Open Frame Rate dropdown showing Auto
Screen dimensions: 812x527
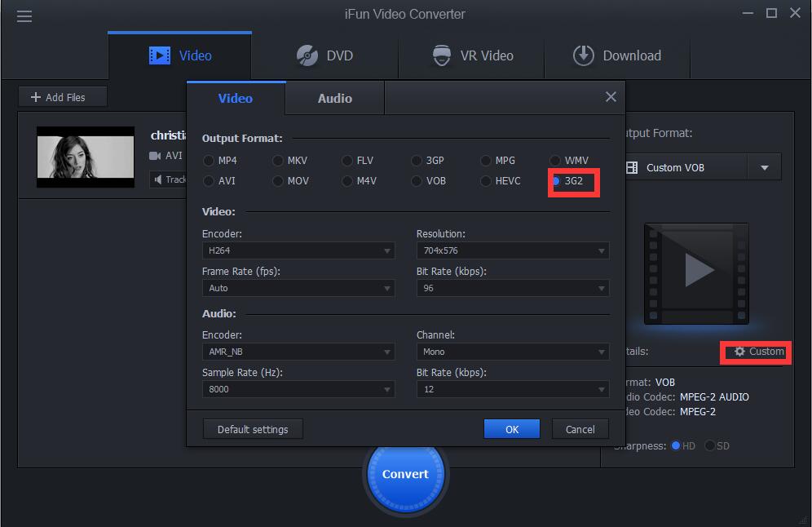point(298,288)
